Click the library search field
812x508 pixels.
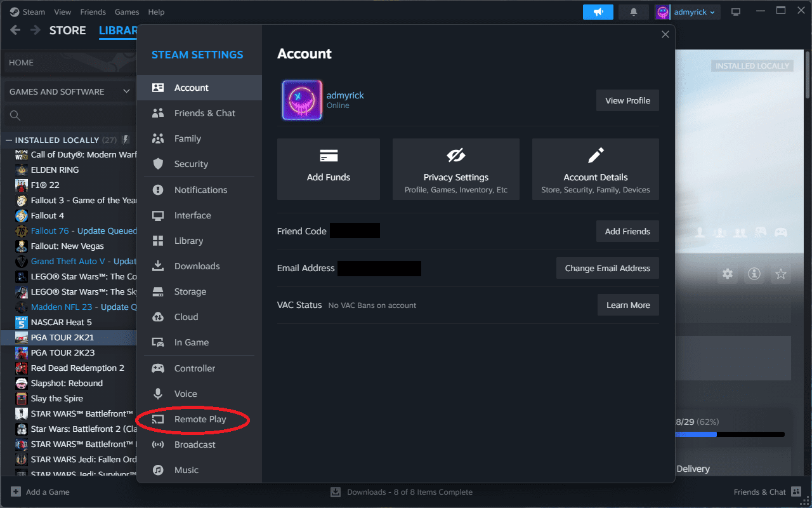pos(70,116)
